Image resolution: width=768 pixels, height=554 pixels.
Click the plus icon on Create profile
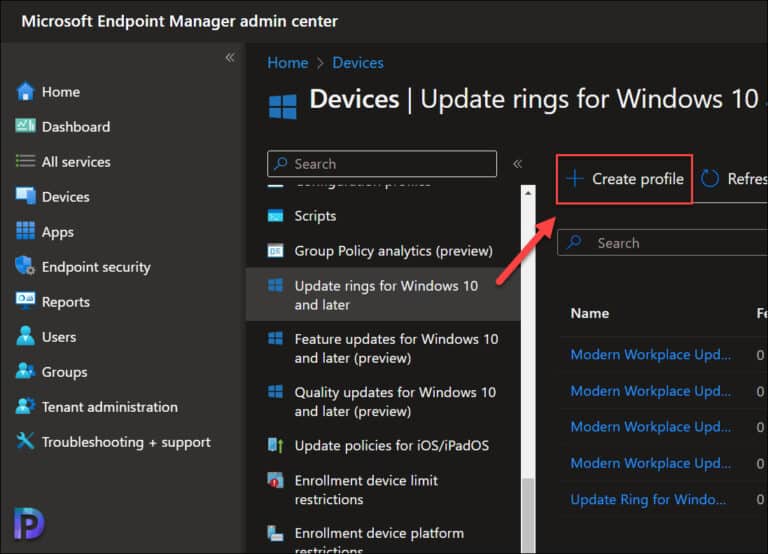click(575, 179)
